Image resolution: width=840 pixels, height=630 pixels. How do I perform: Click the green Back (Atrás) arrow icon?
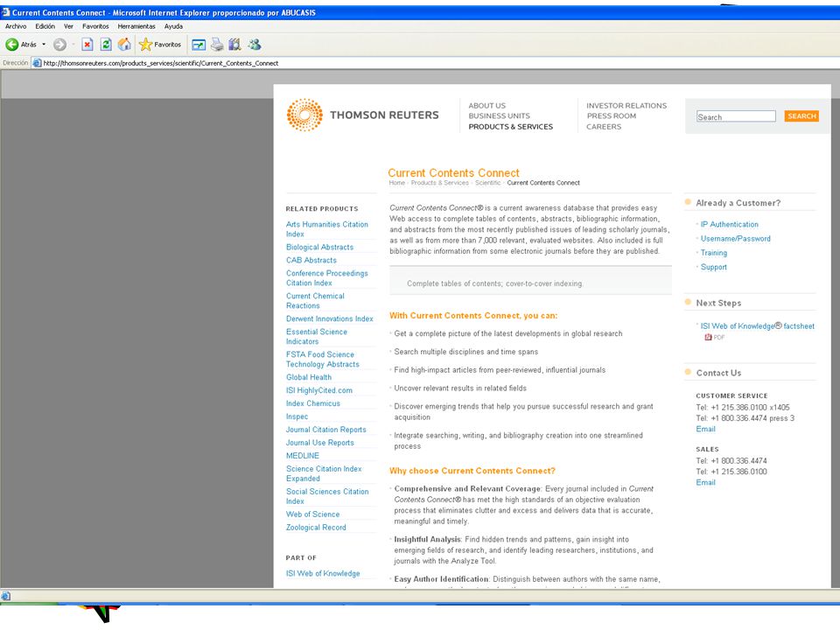click(x=11, y=45)
